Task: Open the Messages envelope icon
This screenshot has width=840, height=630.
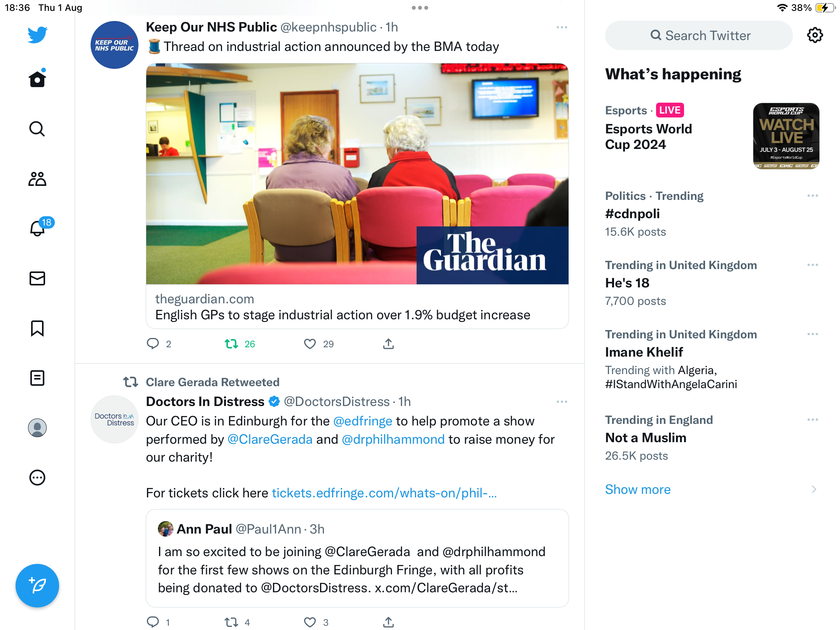Action: pos(37,278)
